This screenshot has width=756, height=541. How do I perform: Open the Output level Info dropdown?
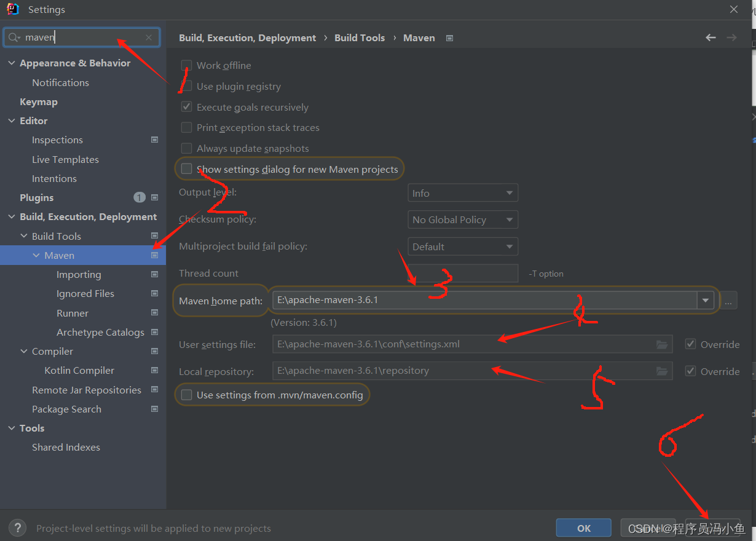(463, 193)
